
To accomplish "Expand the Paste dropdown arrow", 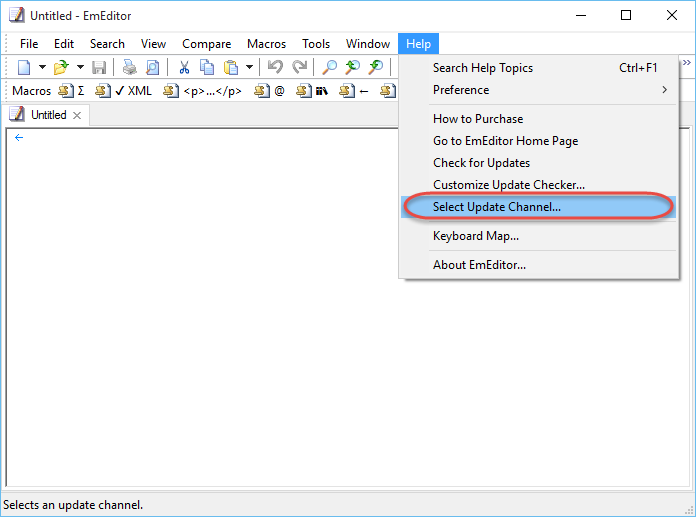I will click(x=249, y=67).
